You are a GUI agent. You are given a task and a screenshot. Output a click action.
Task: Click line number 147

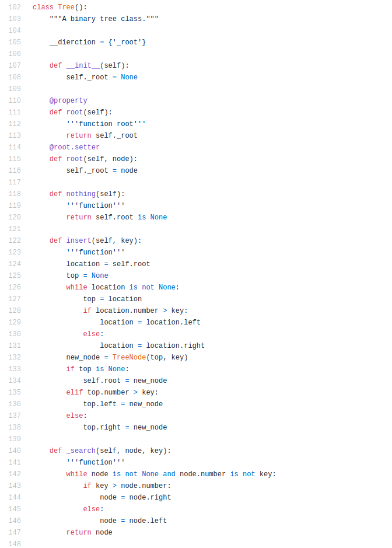tap(15, 532)
